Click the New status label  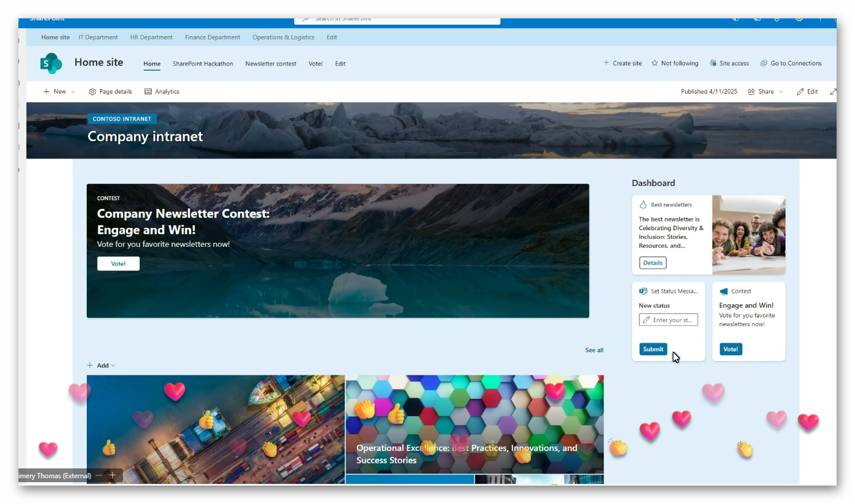(654, 306)
